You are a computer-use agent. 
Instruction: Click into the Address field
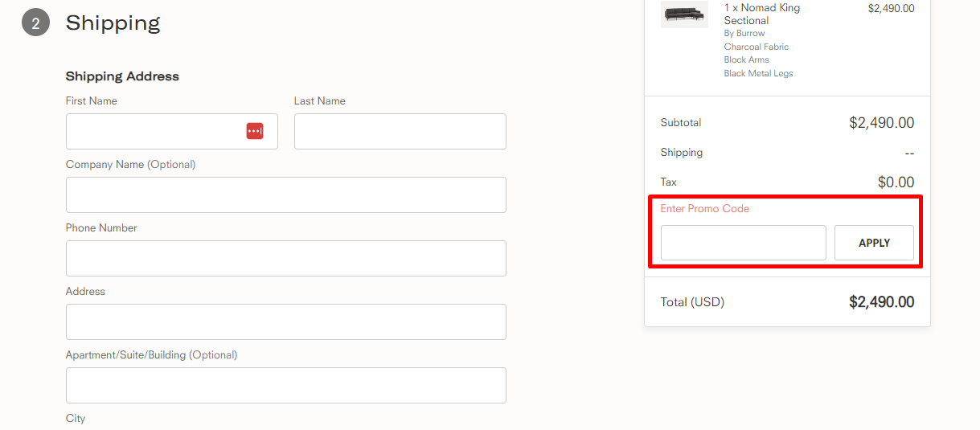pos(286,321)
